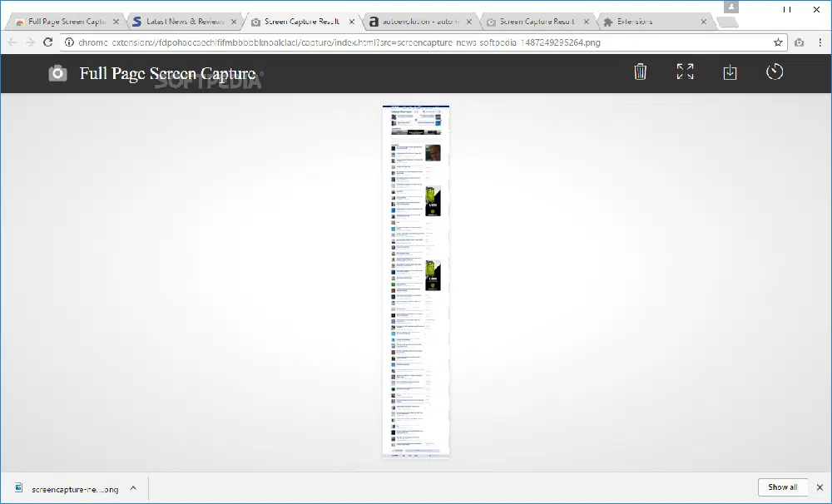Click the camera logo in the header
The image size is (832, 504).
(57, 74)
